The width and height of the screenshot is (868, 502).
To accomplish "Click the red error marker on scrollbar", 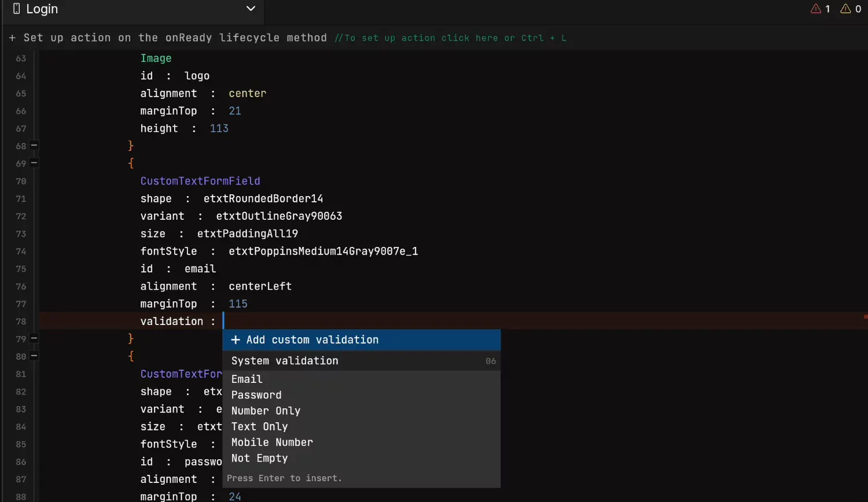I will pyautogui.click(x=865, y=317).
